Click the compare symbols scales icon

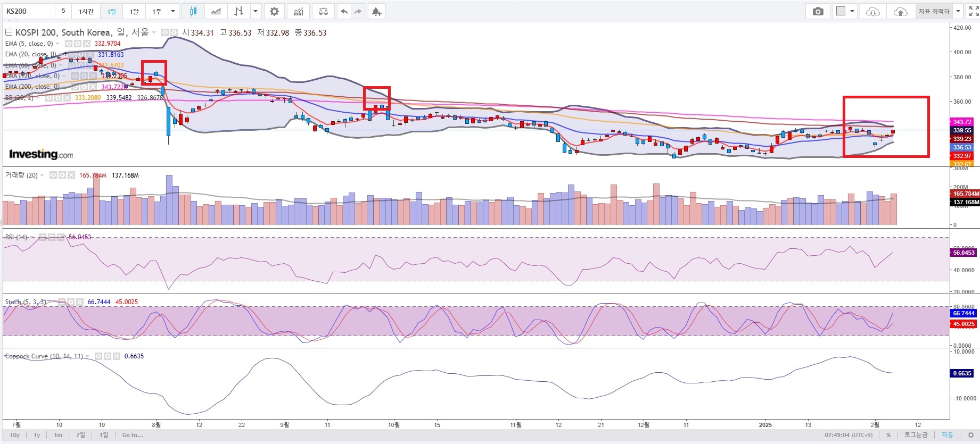pos(323,11)
